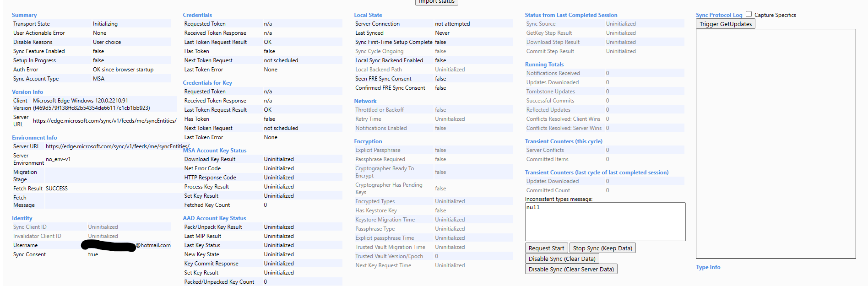Click the Environment Info heading
This screenshot has width=868, height=286.
(x=34, y=138)
